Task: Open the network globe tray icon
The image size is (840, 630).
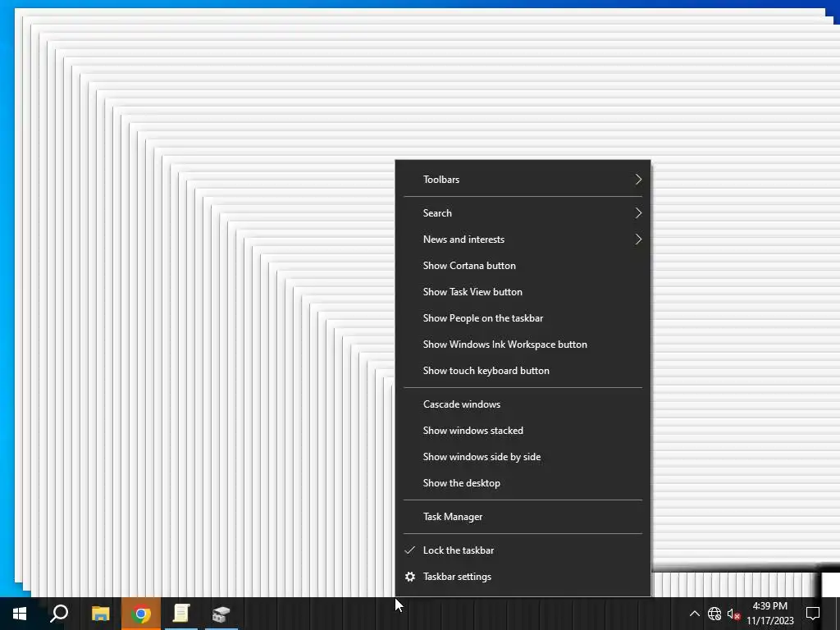Action: (x=714, y=614)
